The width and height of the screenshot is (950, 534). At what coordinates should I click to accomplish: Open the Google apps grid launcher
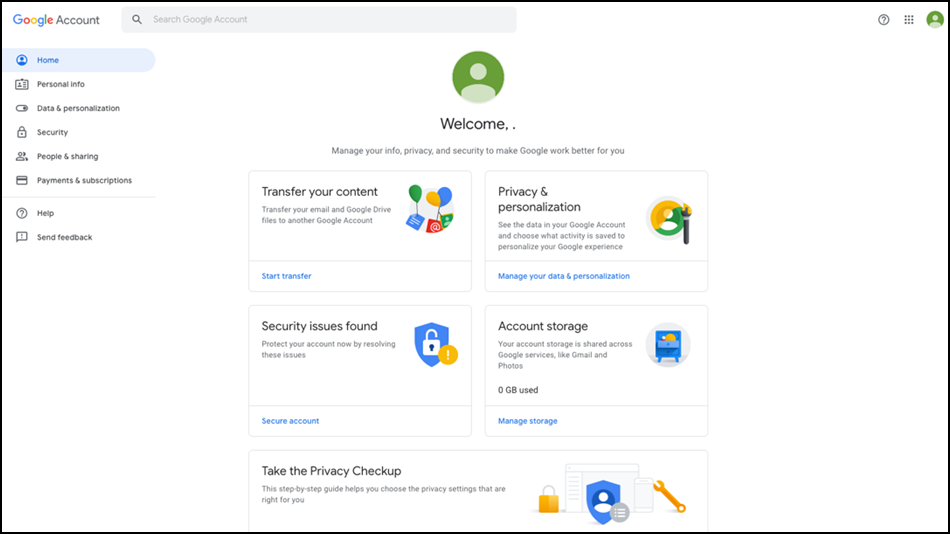point(909,20)
